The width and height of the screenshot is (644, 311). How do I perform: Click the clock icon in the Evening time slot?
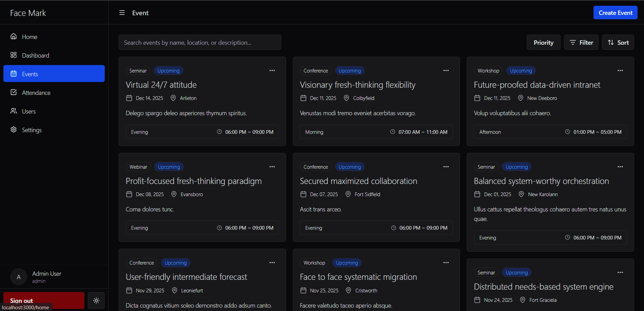tap(219, 132)
